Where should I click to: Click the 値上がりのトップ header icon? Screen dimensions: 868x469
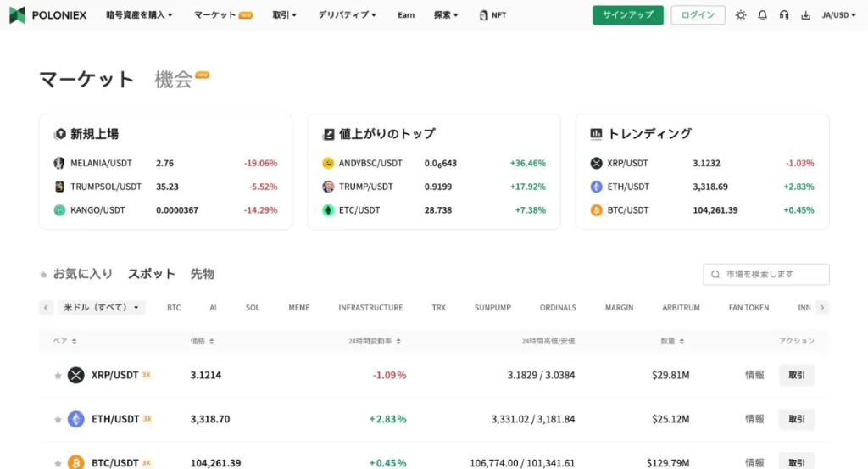(x=328, y=134)
